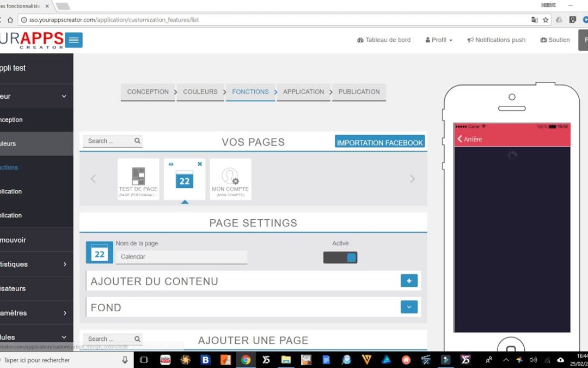Image resolution: width=588 pixels, height=368 pixels.
Task: Click the YourAppsCreator hamburger menu icon
Action: [x=74, y=40]
